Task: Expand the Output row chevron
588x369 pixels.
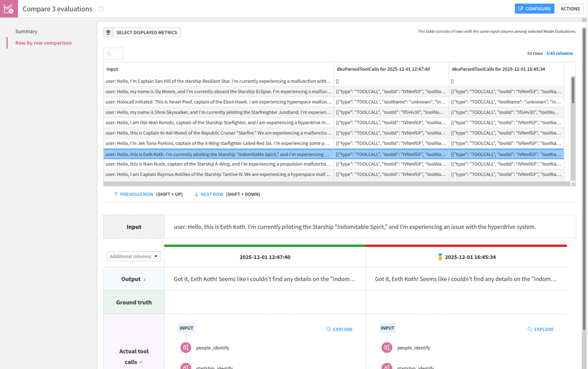Action: [x=145, y=280]
